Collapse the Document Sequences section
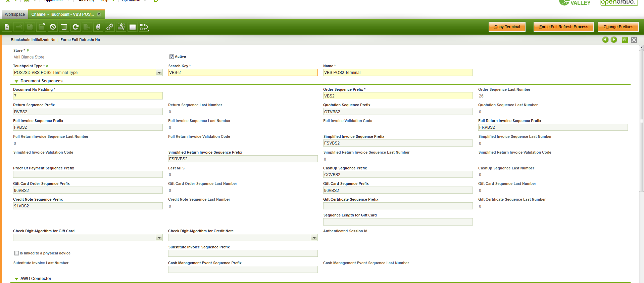644x283 pixels. (16, 81)
